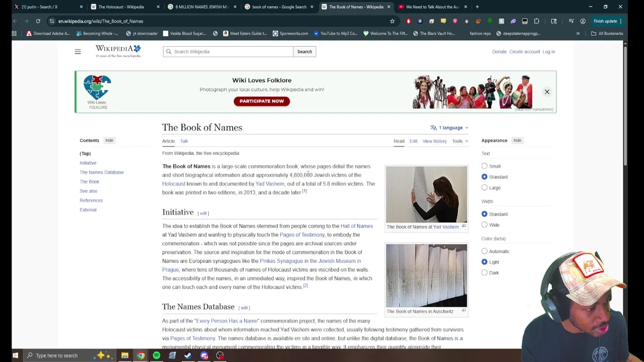Open the Chrome profile avatar icon
Image resolution: width=644 pixels, height=362 pixels.
[583, 21]
